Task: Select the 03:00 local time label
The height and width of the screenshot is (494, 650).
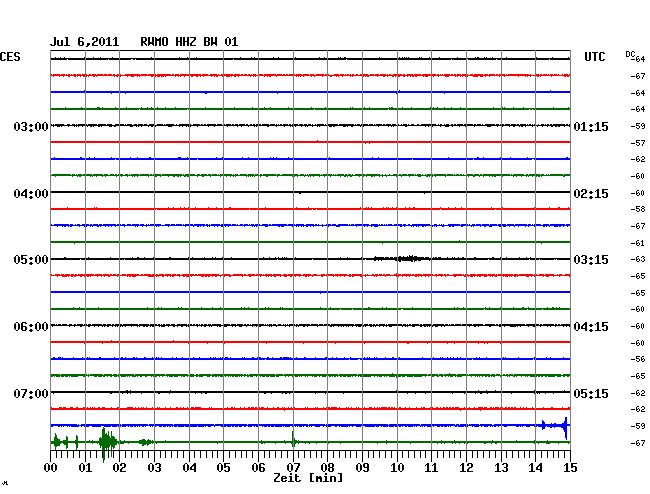Action: [x=31, y=126]
